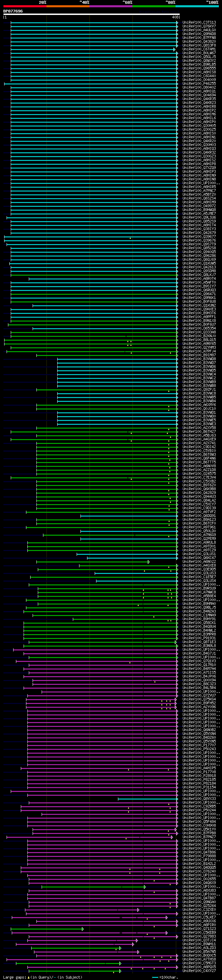Screen dimensions: 222x980
Task: Click the purple ~60% identity legend segment
Action: coord(111,6)
